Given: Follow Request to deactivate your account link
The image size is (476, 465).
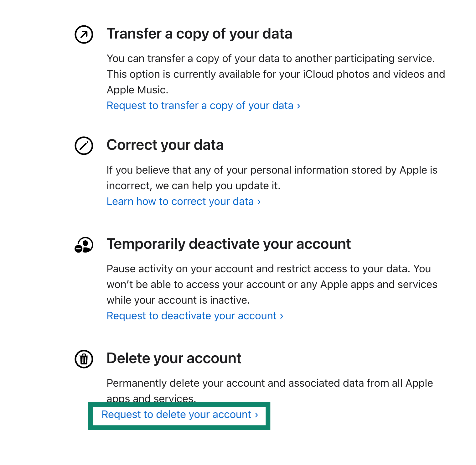Looking at the screenshot, I should (x=191, y=316).
